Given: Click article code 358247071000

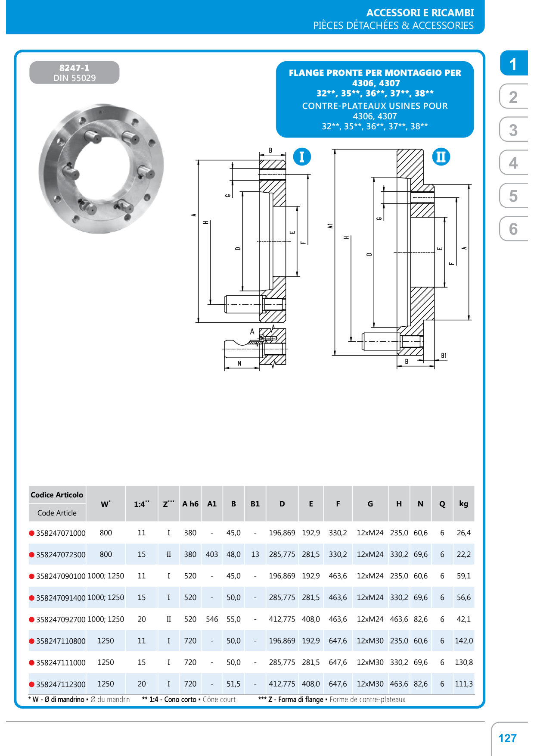Looking at the screenshot, I should pyautogui.click(x=61, y=533).
